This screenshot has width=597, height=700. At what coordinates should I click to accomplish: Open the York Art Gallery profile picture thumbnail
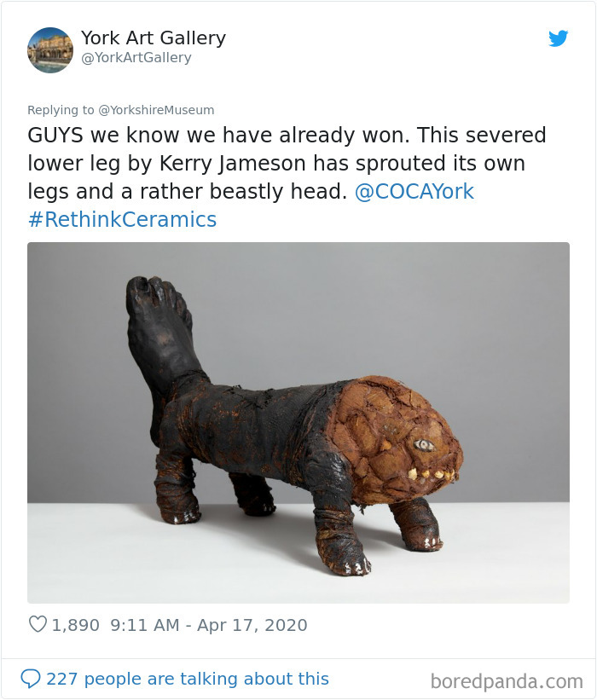pos(50,50)
